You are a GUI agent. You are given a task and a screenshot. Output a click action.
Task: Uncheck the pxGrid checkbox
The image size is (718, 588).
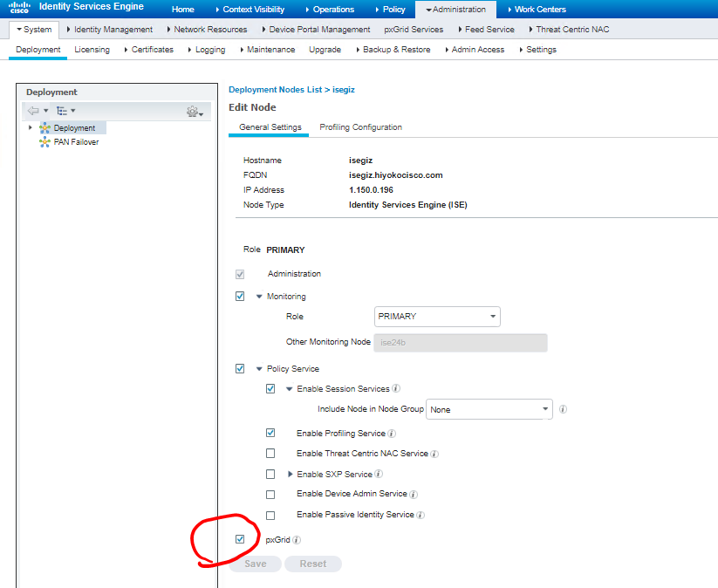240,539
